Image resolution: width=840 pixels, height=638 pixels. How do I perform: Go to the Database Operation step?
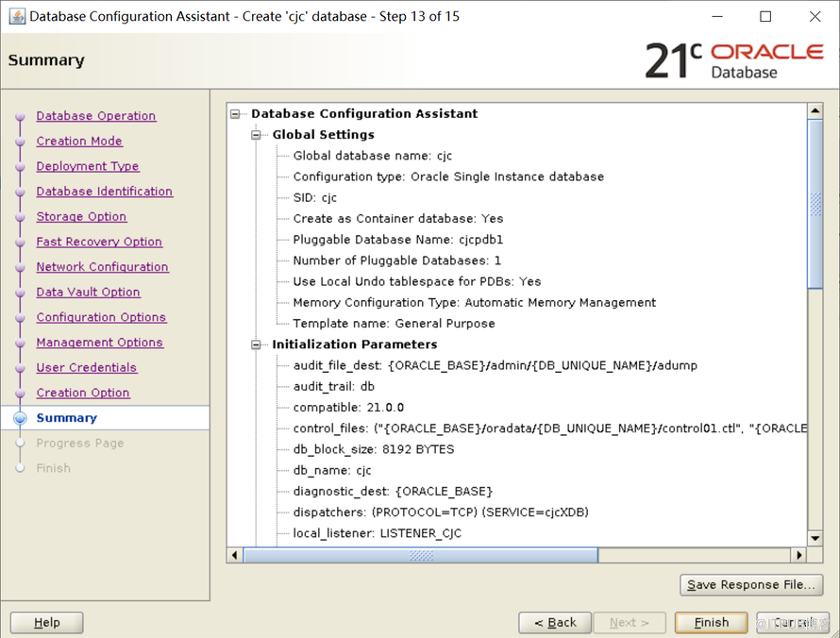point(96,116)
